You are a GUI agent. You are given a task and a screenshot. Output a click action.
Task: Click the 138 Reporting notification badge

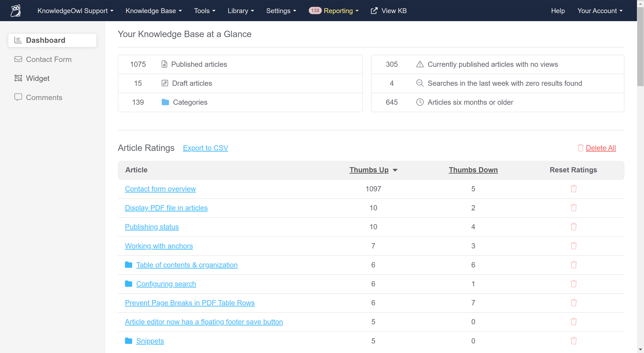coord(315,11)
